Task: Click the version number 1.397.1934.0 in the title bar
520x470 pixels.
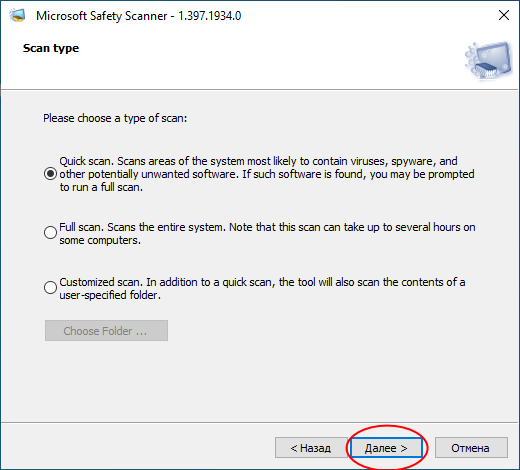Action: [x=210, y=16]
